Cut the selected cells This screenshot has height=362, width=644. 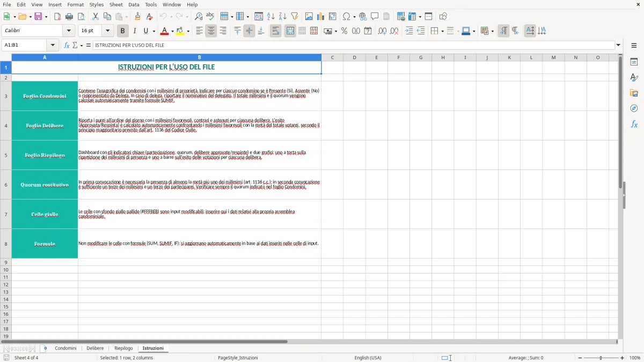click(96, 17)
